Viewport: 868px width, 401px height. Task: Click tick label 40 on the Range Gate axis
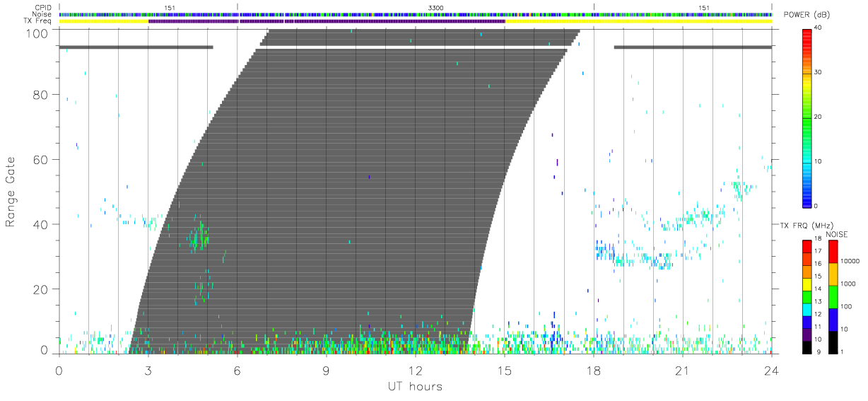pos(42,224)
